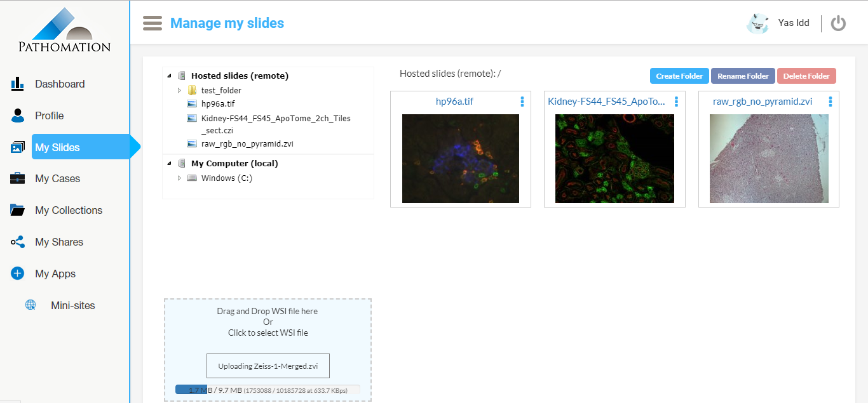
Task: Click the My Apps plus icon
Action: (17, 274)
